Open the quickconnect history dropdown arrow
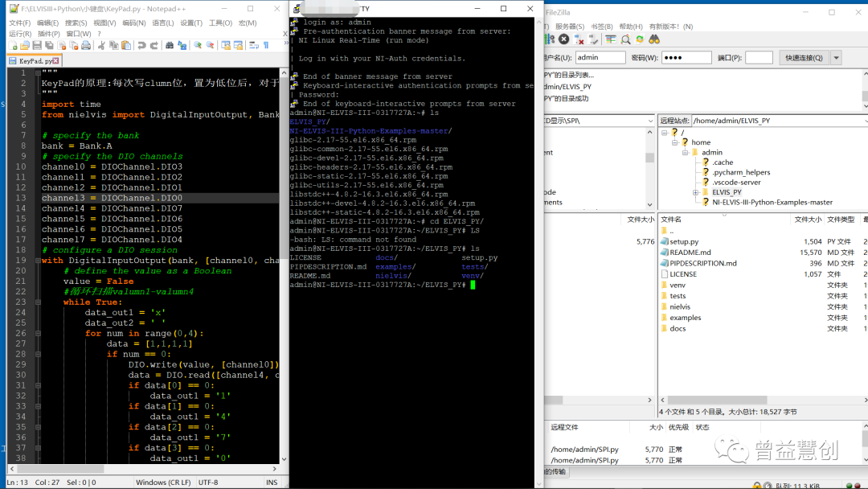 [836, 58]
